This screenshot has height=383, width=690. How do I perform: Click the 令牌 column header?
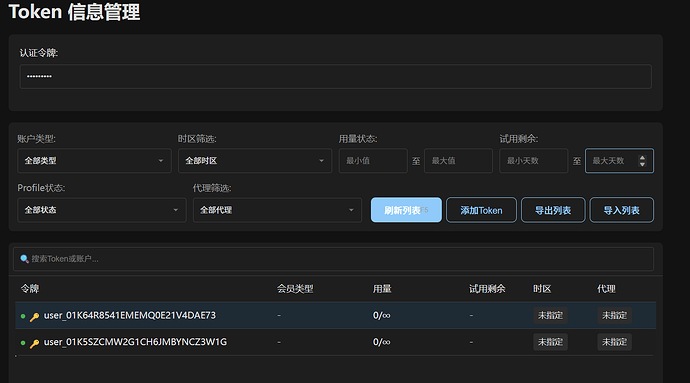tap(30, 289)
